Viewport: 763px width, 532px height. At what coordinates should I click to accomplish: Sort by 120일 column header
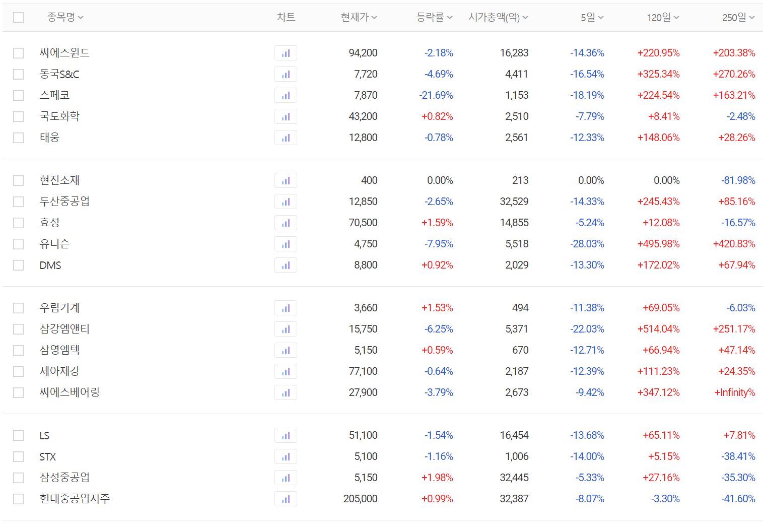[x=663, y=18]
